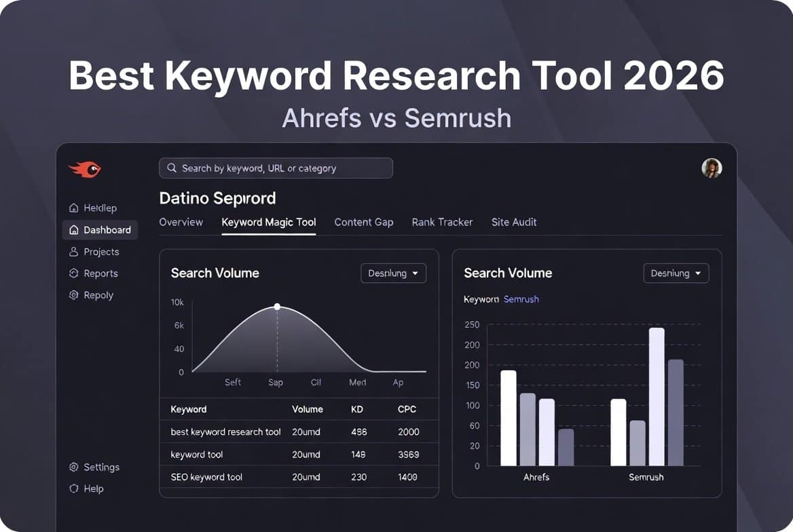Open the Dashboard sidebar icon
The height and width of the screenshot is (532, 793).
[x=73, y=229]
